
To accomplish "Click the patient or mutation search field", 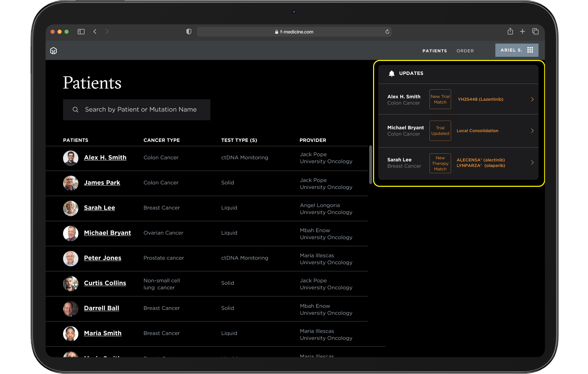I will coord(140,110).
